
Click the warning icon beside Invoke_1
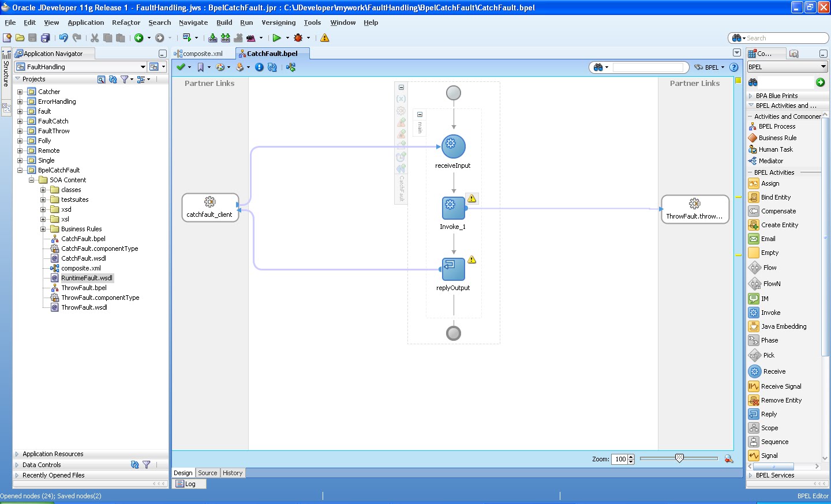click(x=472, y=198)
